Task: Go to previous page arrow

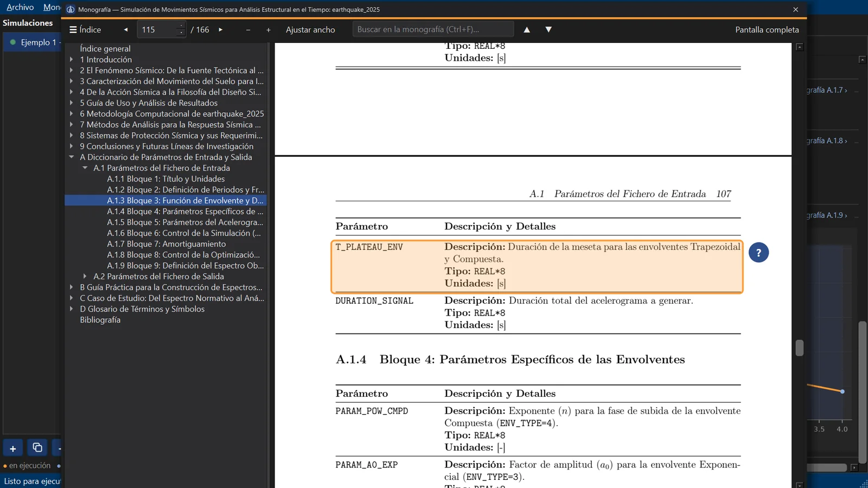Action: (126, 30)
